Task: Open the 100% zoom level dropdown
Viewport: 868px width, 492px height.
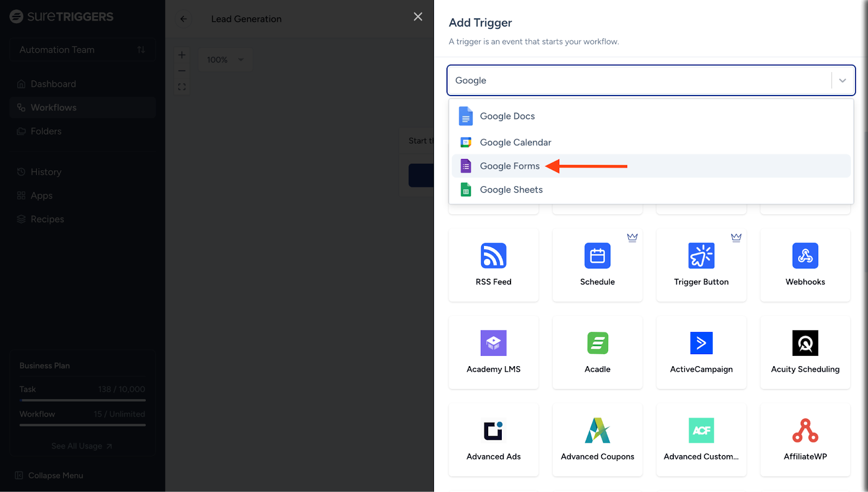Action: 225,60
